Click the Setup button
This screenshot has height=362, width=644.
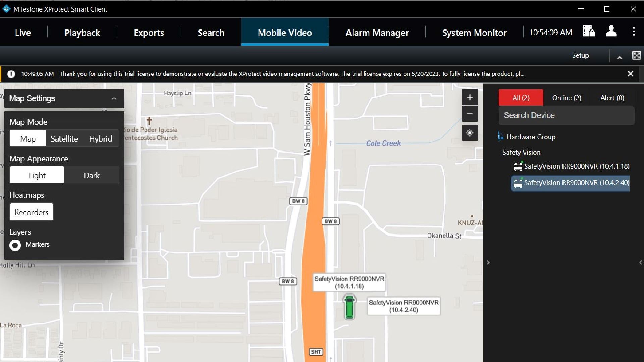click(580, 55)
